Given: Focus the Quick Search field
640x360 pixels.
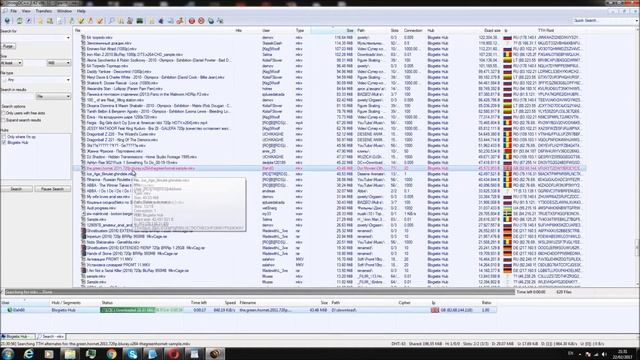Looking at the screenshot, I should (x=604, y=20).
